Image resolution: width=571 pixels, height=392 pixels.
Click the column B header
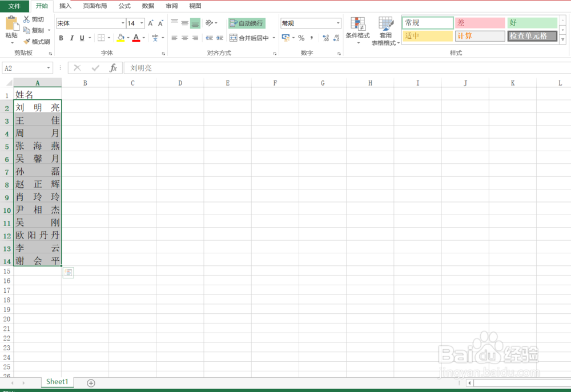tap(85, 83)
